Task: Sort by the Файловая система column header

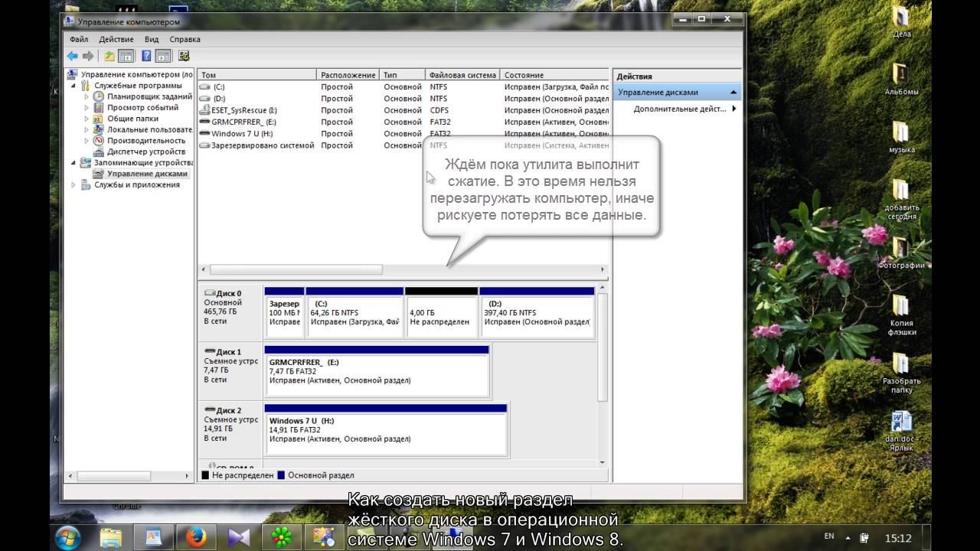Action: point(463,75)
